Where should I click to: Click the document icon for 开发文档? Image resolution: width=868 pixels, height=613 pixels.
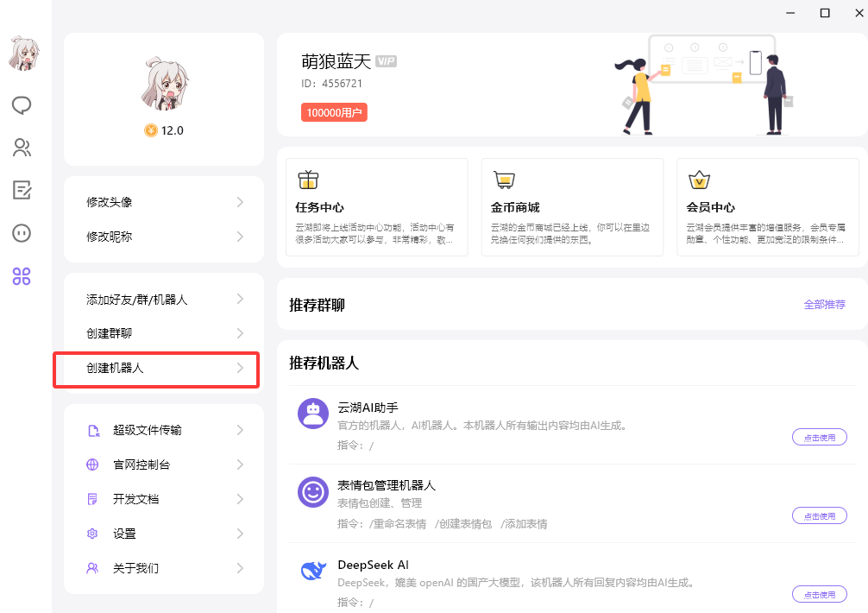[x=92, y=499]
